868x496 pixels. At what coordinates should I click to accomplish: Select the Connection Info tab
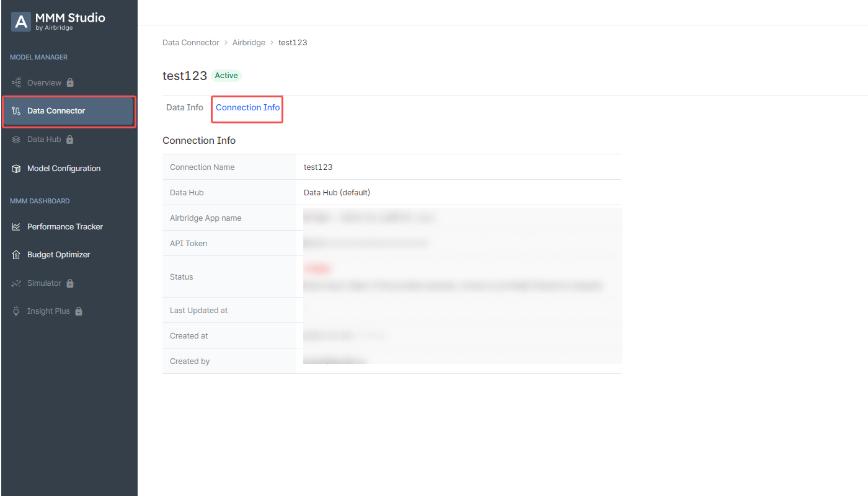click(x=248, y=108)
